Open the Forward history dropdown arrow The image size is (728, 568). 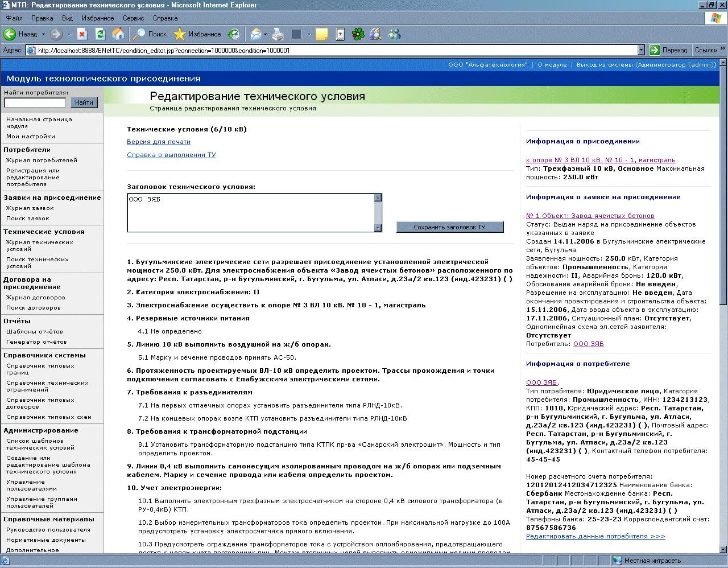[69, 34]
